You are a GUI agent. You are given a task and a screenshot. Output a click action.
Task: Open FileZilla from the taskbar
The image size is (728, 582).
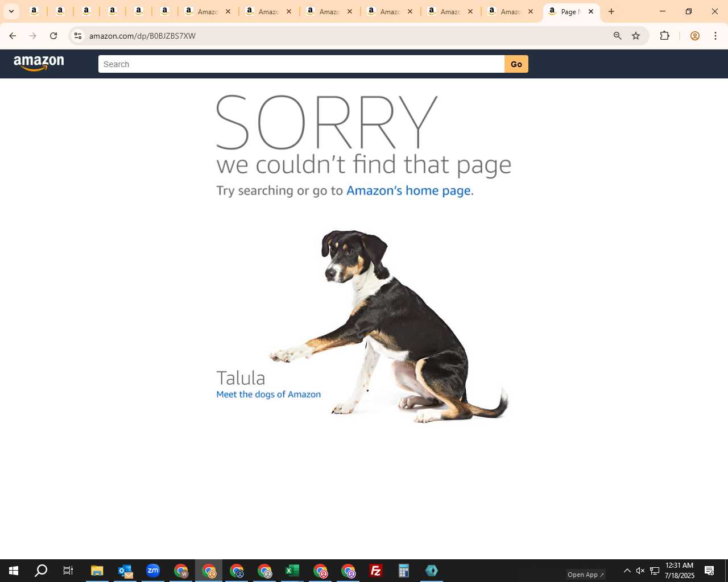tap(376, 571)
